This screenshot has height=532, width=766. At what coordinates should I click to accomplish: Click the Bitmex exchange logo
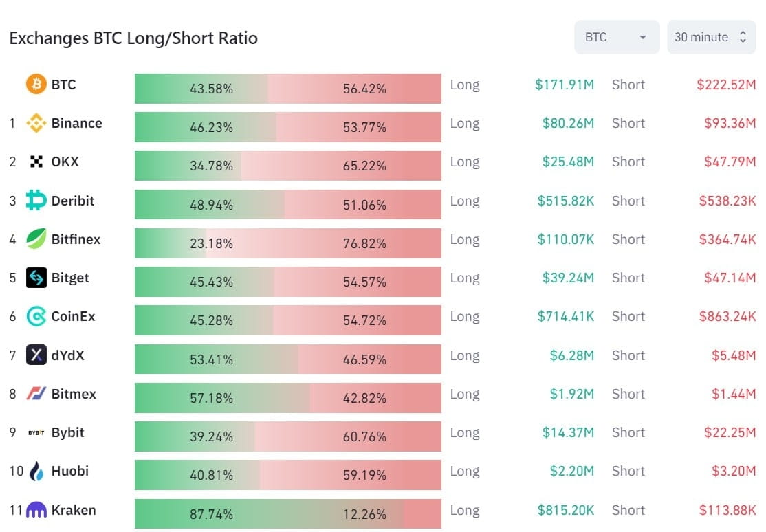(36, 394)
